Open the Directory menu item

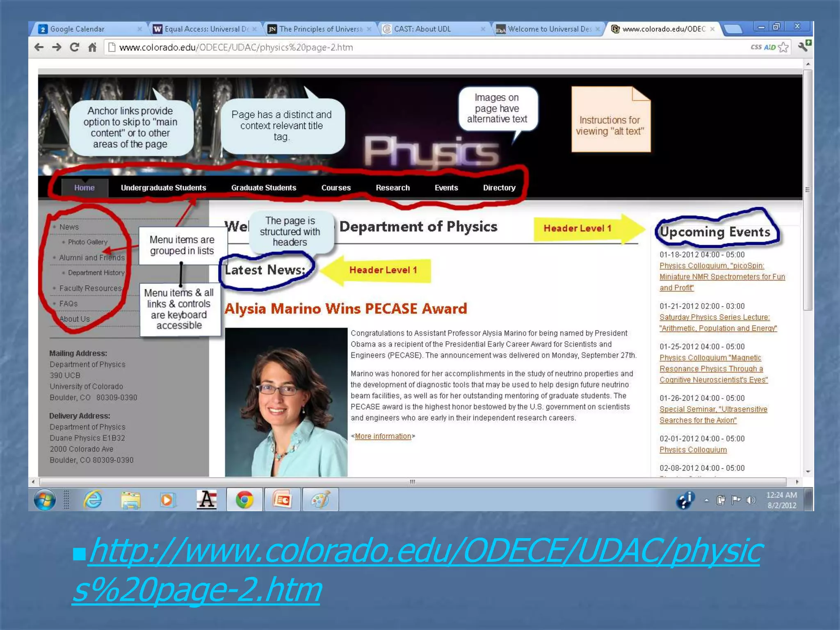coord(499,188)
